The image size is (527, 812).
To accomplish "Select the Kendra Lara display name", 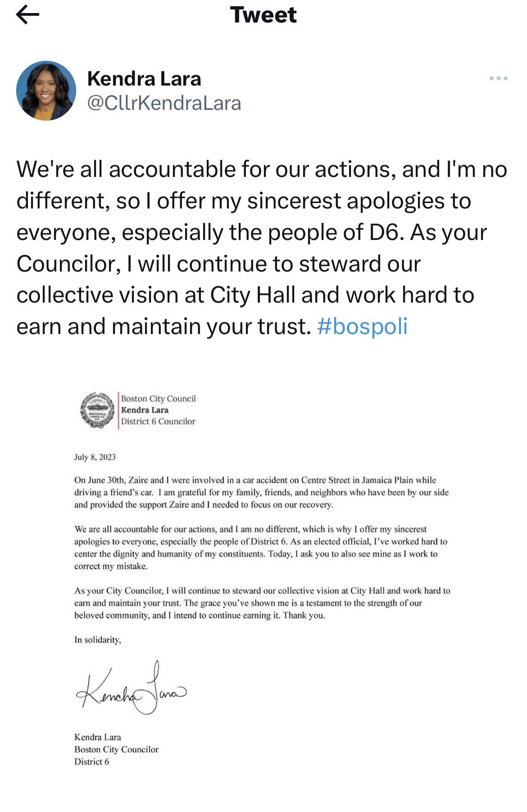I will [x=144, y=79].
